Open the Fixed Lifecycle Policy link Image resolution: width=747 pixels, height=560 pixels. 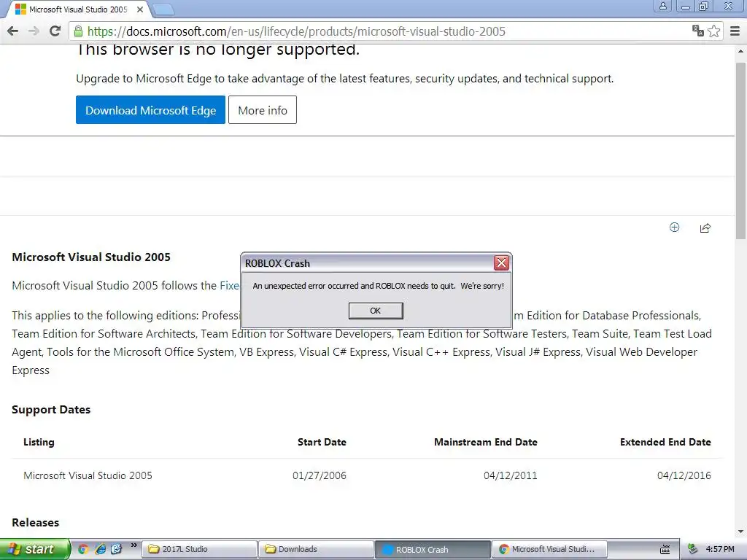[229, 286]
